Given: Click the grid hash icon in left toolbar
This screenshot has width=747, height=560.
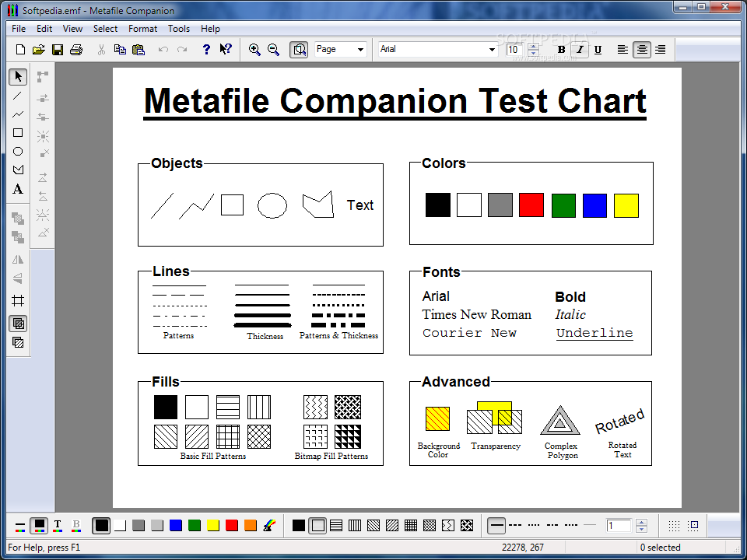Looking at the screenshot, I should (18, 300).
